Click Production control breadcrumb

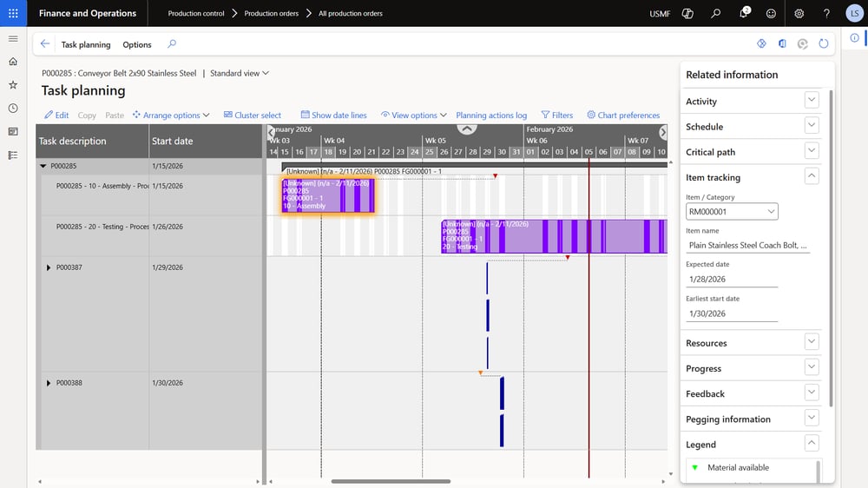tap(196, 13)
